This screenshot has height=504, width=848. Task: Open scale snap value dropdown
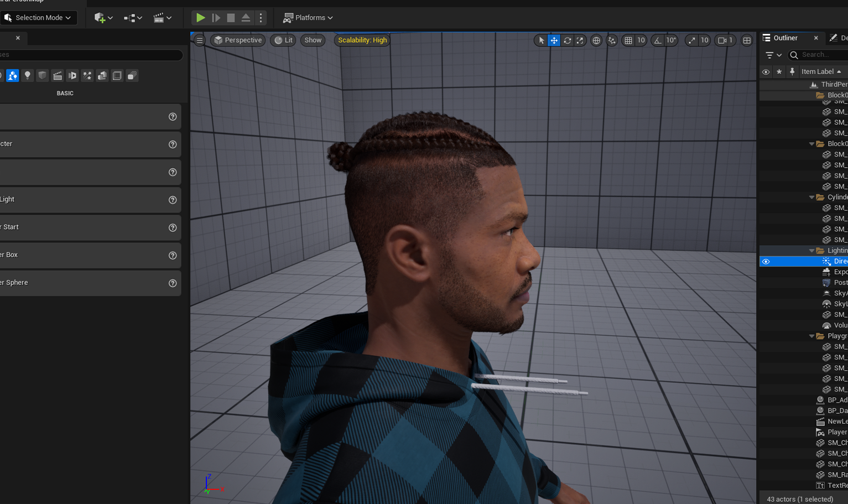[x=705, y=40]
